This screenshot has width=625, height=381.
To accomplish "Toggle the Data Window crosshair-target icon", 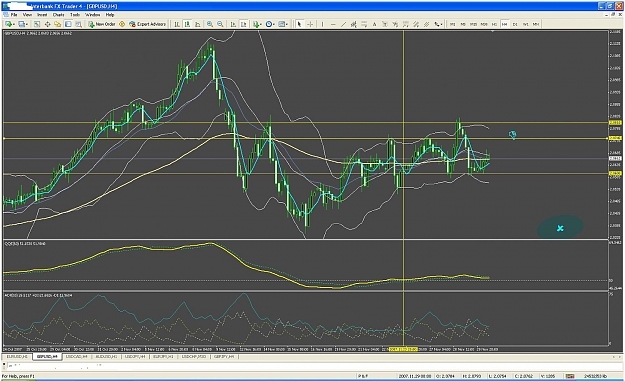I will pyautogui.click(x=47, y=24).
